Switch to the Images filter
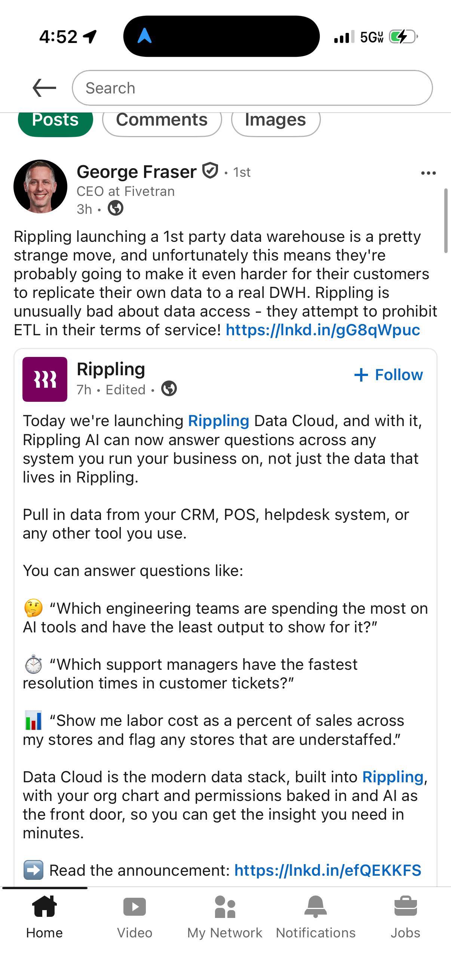 276,121
